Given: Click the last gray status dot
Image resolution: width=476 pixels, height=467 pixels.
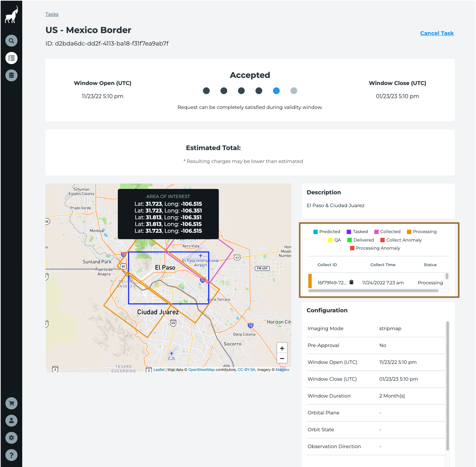Looking at the screenshot, I should [293, 91].
